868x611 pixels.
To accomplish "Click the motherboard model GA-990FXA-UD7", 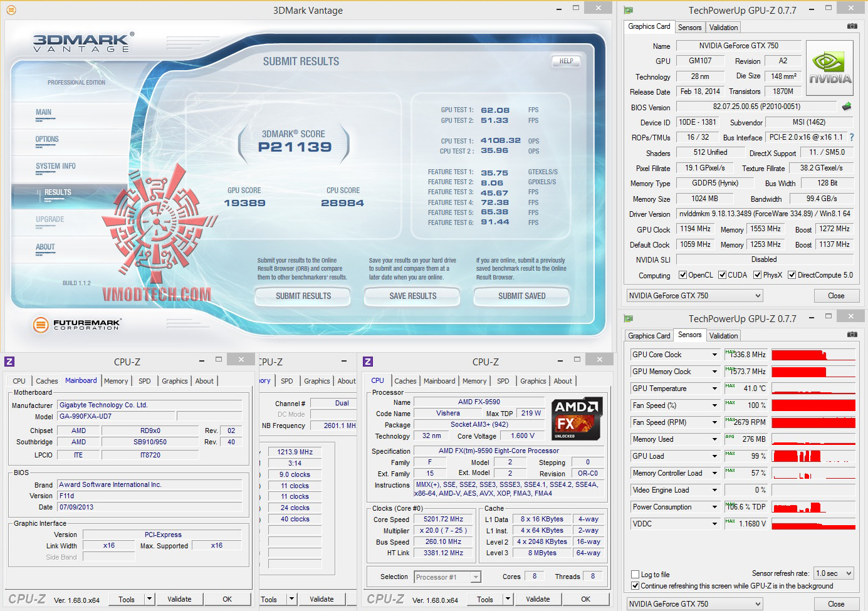I will point(116,416).
